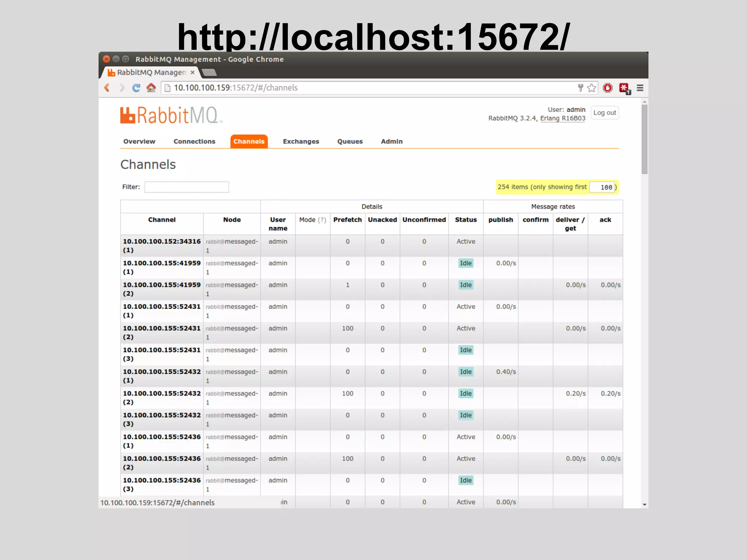Open channel 10.100.100.155:52436 (3)
747x560 pixels.
162,485
